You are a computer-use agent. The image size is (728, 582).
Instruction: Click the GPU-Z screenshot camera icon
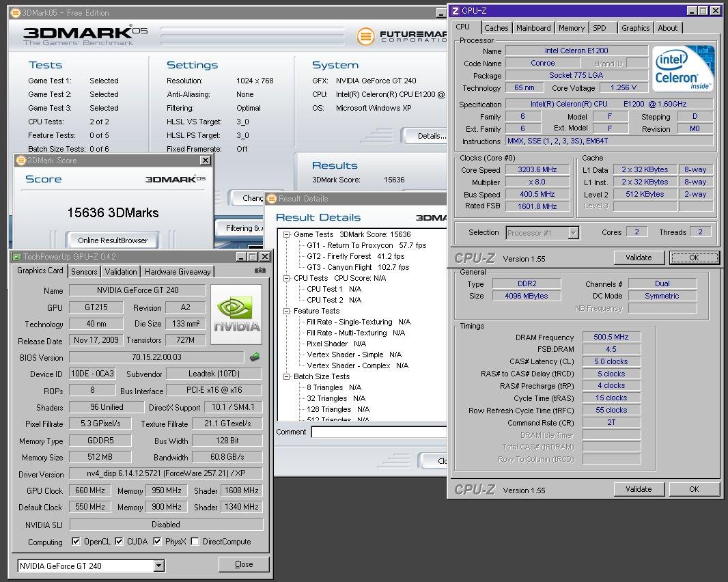[260, 271]
